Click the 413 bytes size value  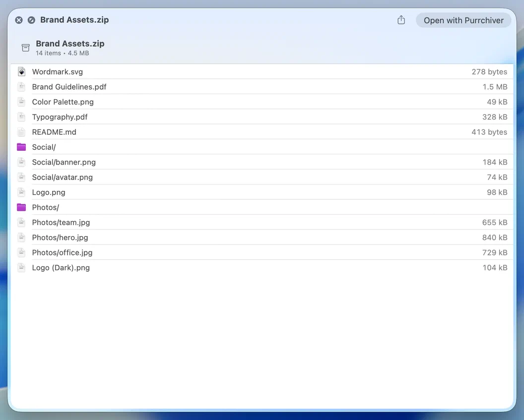(489, 132)
